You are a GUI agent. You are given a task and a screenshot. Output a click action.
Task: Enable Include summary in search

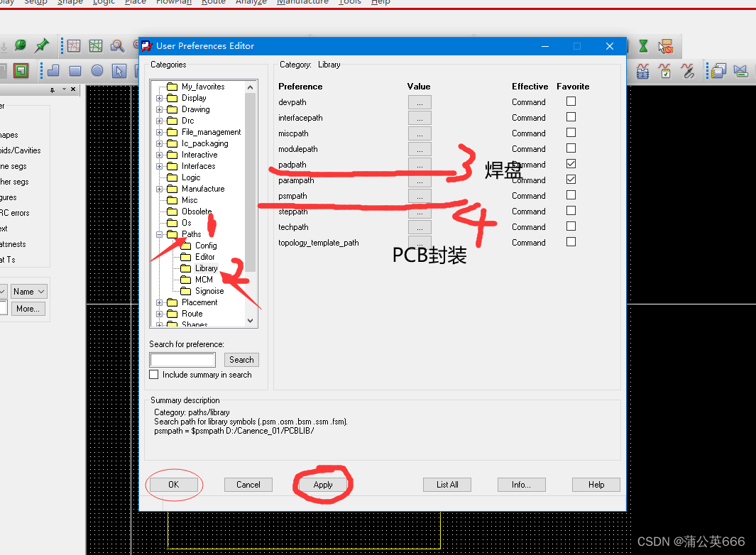point(154,375)
